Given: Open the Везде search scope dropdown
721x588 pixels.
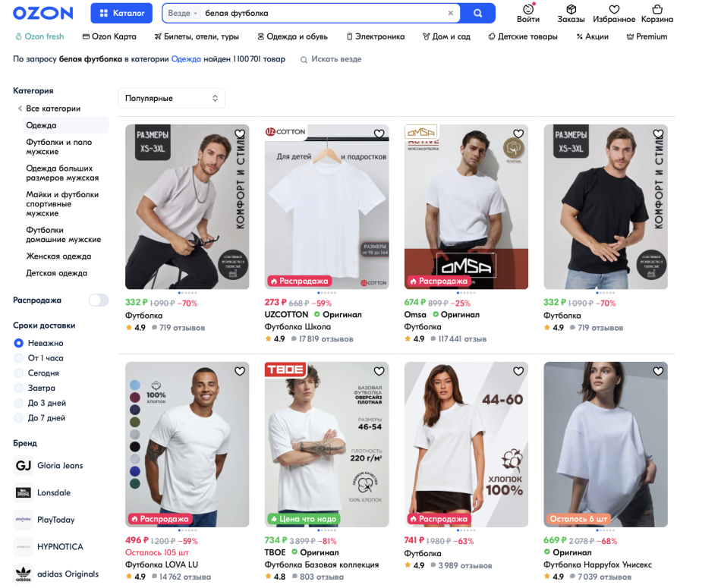Looking at the screenshot, I should coord(183,14).
